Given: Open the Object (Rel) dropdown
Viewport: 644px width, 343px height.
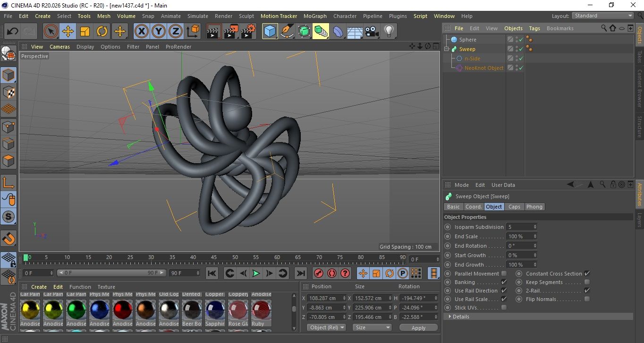Looking at the screenshot, I should pyautogui.click(x=326, y=327).
